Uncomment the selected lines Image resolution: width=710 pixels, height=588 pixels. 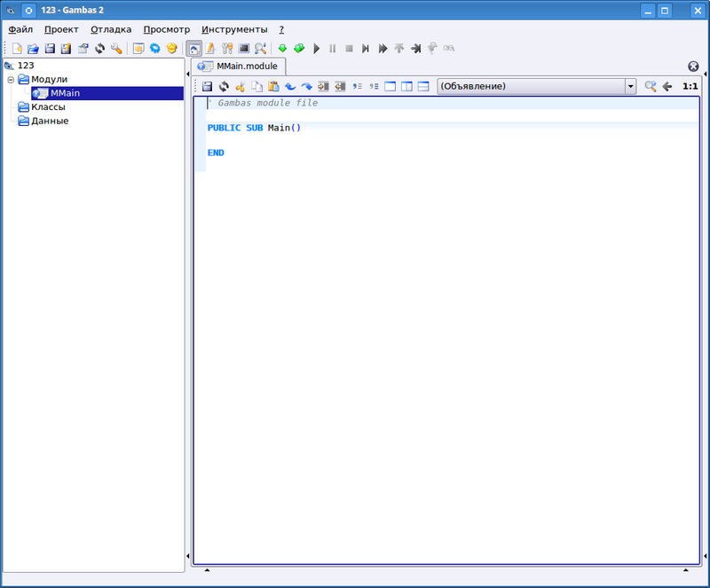click(374, 86)
